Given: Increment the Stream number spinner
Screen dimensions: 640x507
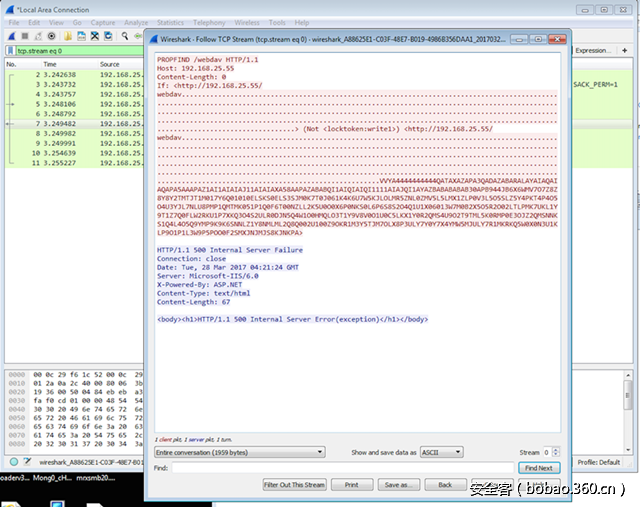Looking at the screenshot, I should 556,450.
